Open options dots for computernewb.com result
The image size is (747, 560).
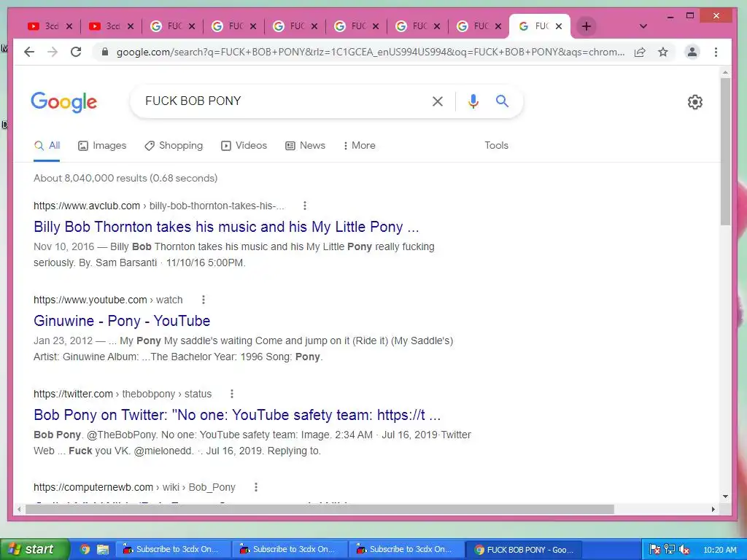[x=256, y=487]
